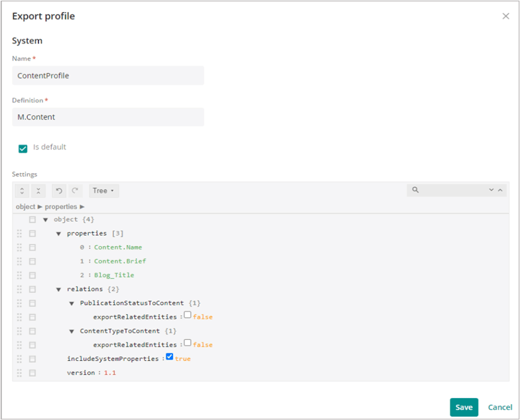Uncheck the Is default checkbox
This screenshot has height=420, width=520.
tap(23, 149)
